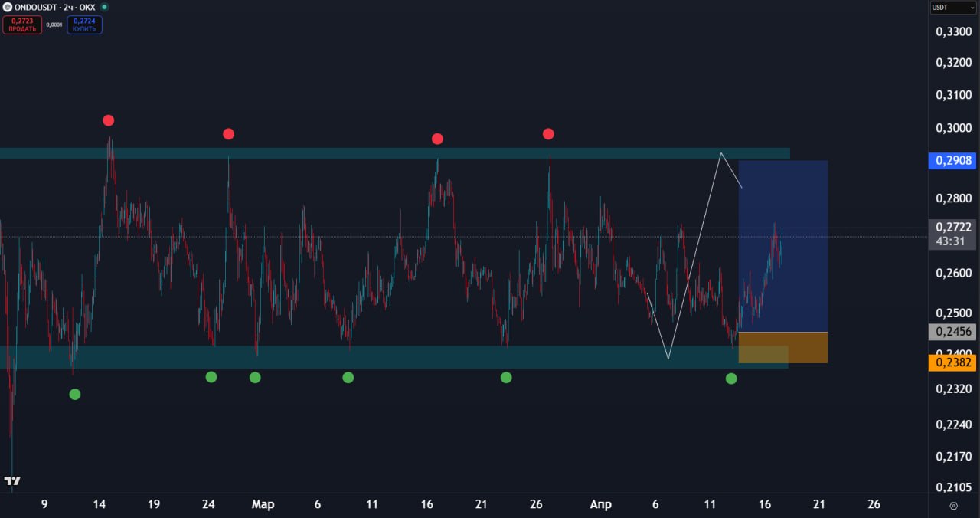The image size is (980, 518).
Task: Click the Апр label on time axis
Action: [601, 504]
